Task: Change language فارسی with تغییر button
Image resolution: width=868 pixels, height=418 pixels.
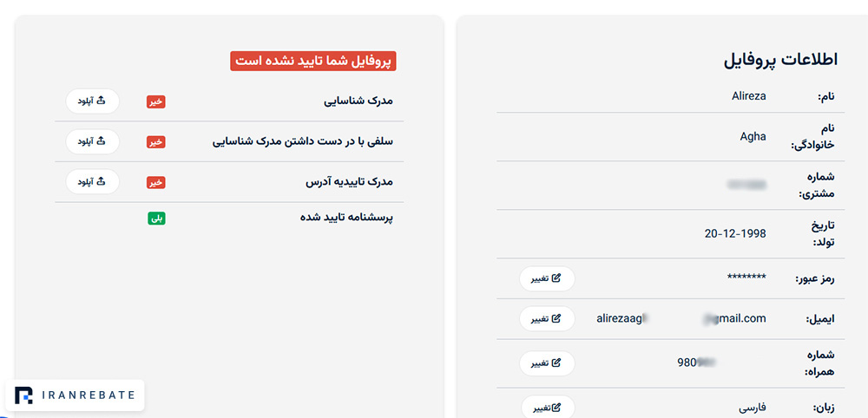Action: (x=548, y=408)
